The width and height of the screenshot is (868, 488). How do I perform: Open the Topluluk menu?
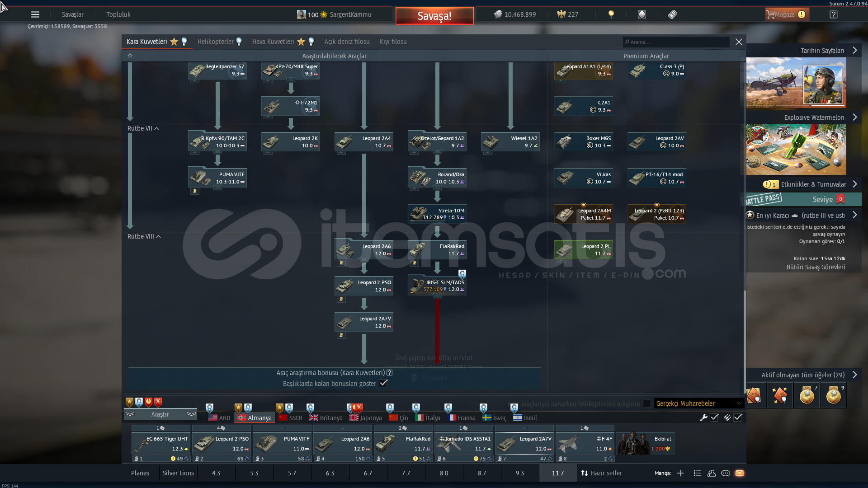point(118,14)
